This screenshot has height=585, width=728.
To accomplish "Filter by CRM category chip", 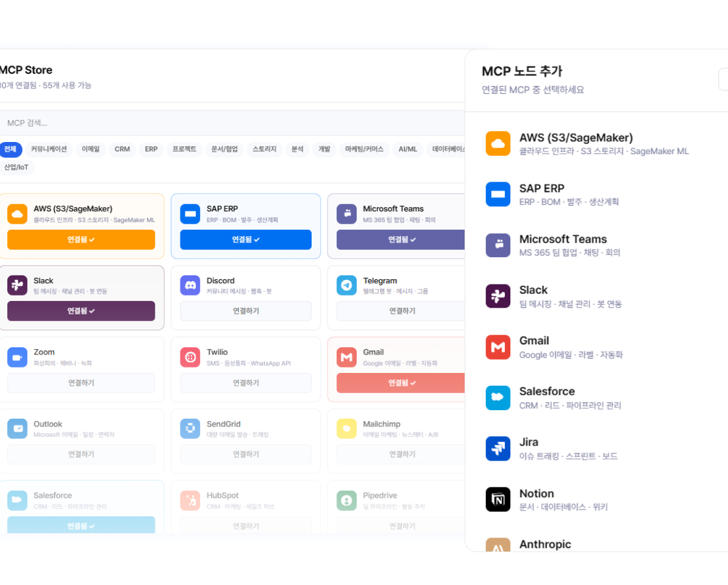I will [x=122, y=149].
